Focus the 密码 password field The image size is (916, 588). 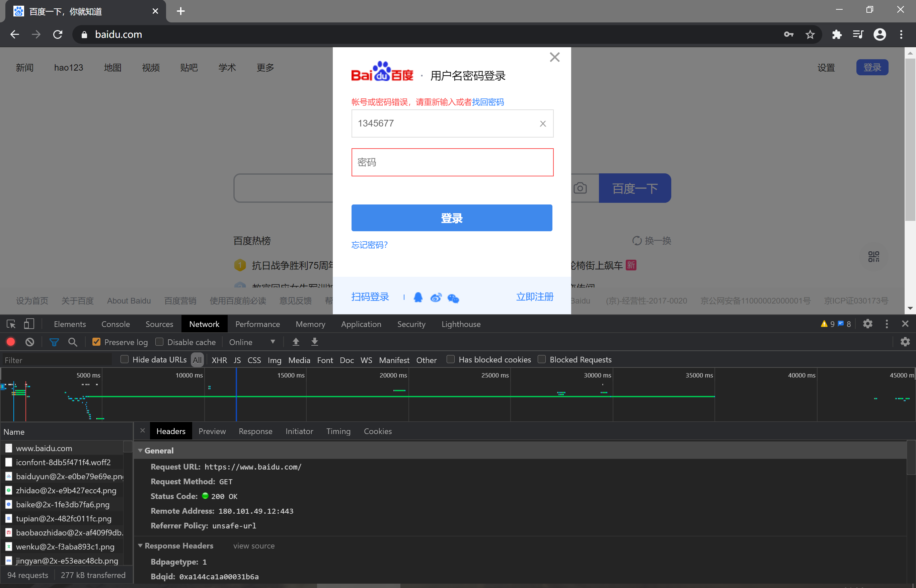coord(452,162)
